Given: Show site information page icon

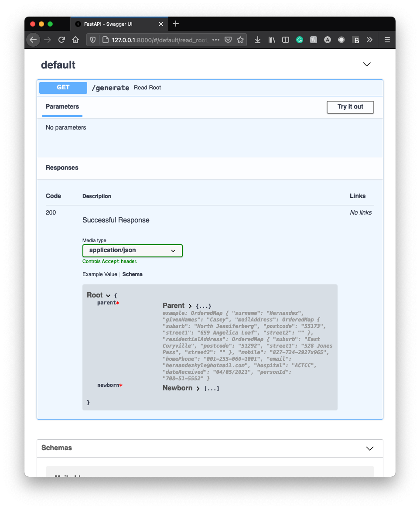Looking at the screenshot, I should (105, 40).
